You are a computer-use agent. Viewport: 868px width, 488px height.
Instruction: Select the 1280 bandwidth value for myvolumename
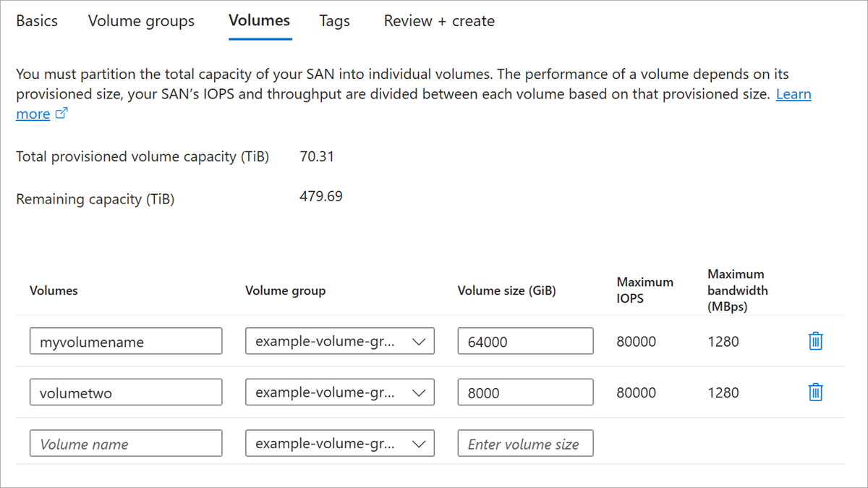pyautogui.click(x=723, y=341)
